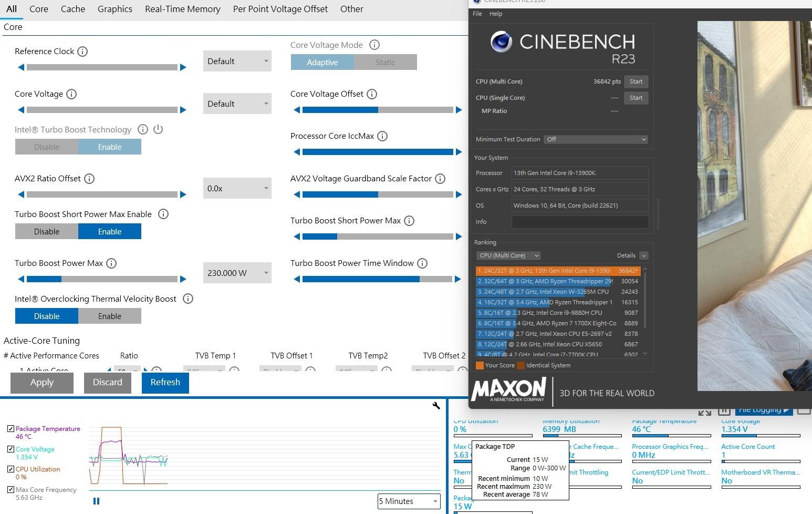
Task: Pause the monitoring graph
Action: click(96, 501)
